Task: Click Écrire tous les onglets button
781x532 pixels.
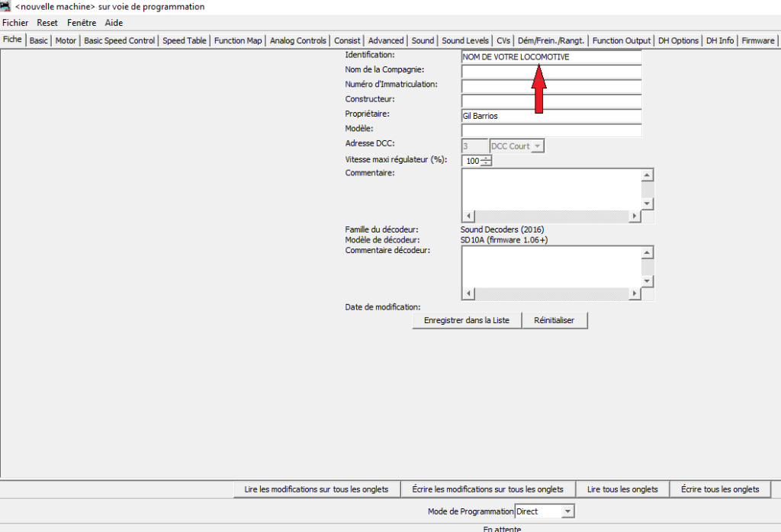Action: [x=719, y=489]
